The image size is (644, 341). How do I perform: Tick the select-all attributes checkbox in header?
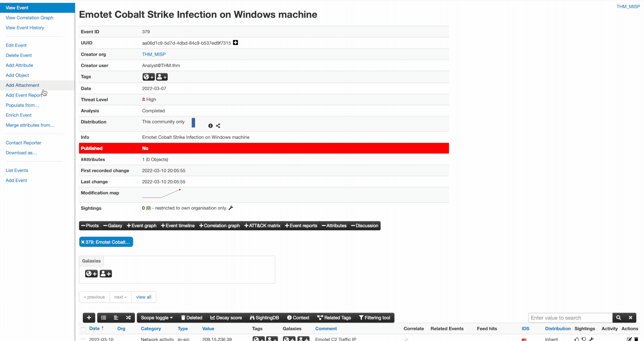[83, 329]
